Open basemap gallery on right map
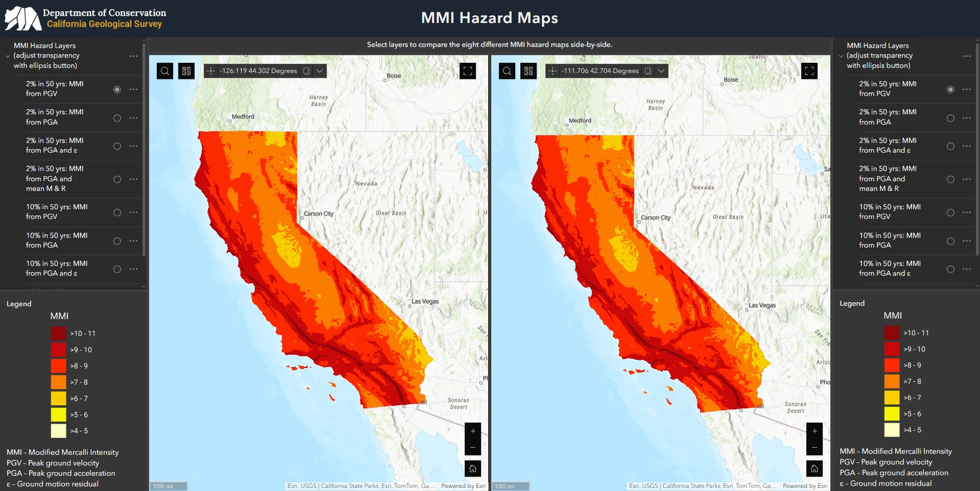 pos(529,71)
